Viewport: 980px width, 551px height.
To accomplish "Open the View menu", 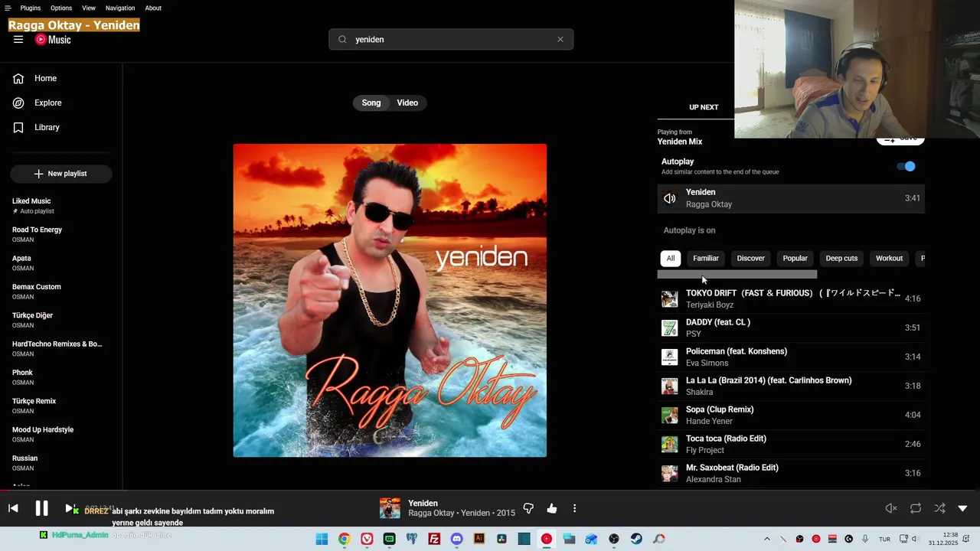I will pyautogui.click(x=89, y=8).
